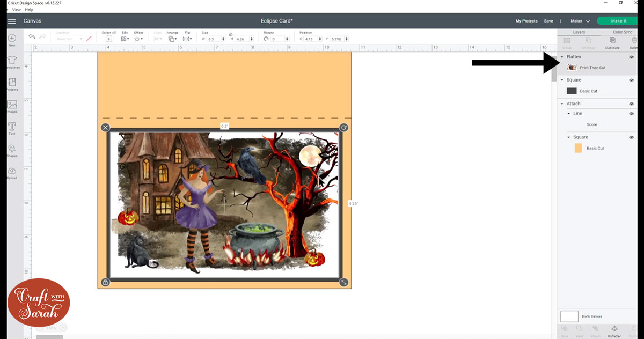Open the Text tool in the left sidebar
The width and height of the screenshot is (644, 339).
(11, 128)
